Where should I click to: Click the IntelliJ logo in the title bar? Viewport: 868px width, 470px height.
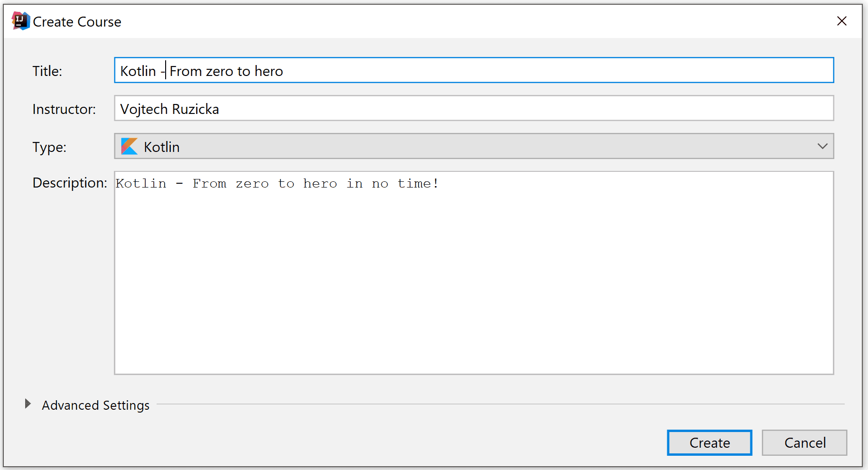(20, 21)
